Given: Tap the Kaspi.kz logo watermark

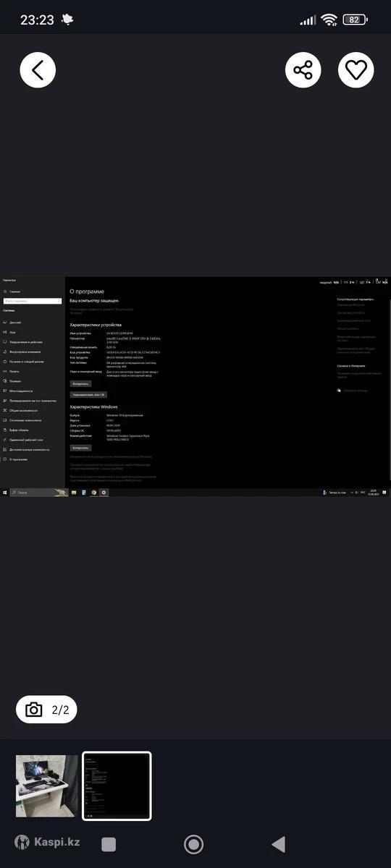Looking at the screenshot, I should click(x=47, y=843).
